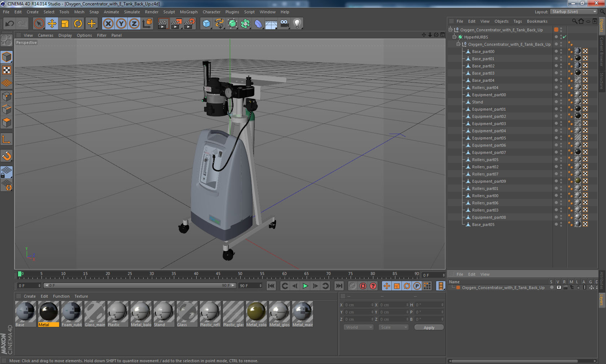Viewport: 606px width, 364px height.
Task: Toggle visibility dots for Rollers_part05
Action: pos(561,160)
